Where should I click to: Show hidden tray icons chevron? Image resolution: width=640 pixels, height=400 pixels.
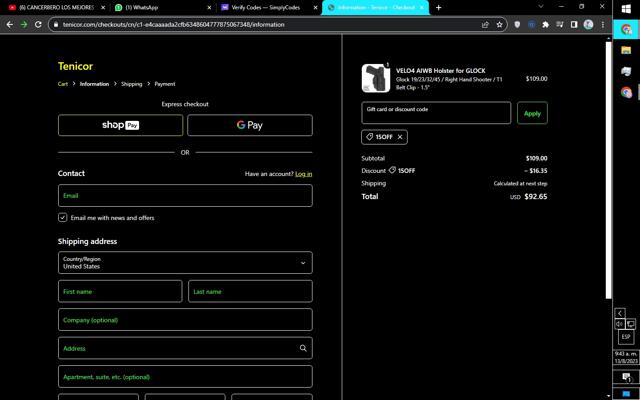(x=620, y=313)
